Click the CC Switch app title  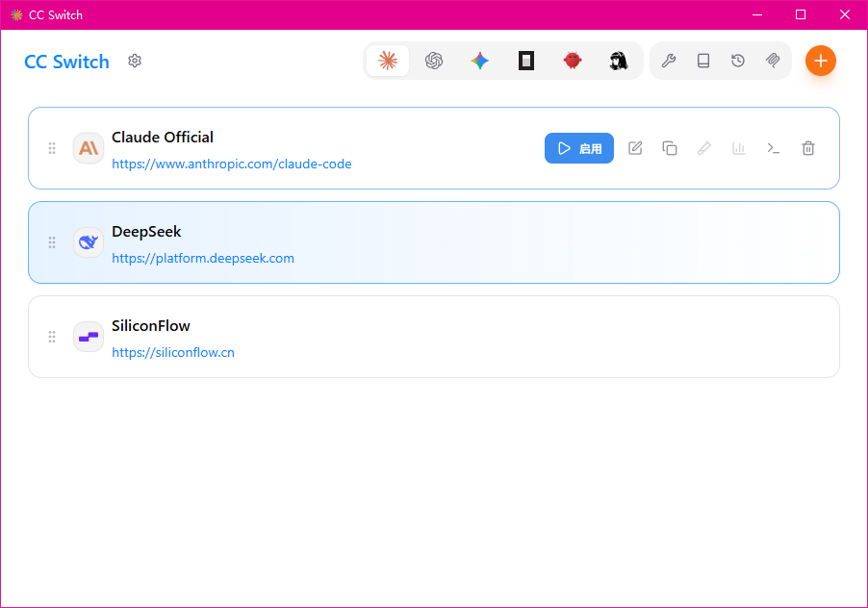67,62
